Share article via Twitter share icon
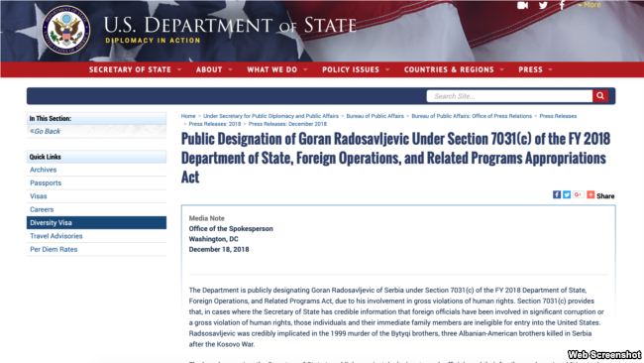This screenshot has width=644, height=363. (567, 194)
